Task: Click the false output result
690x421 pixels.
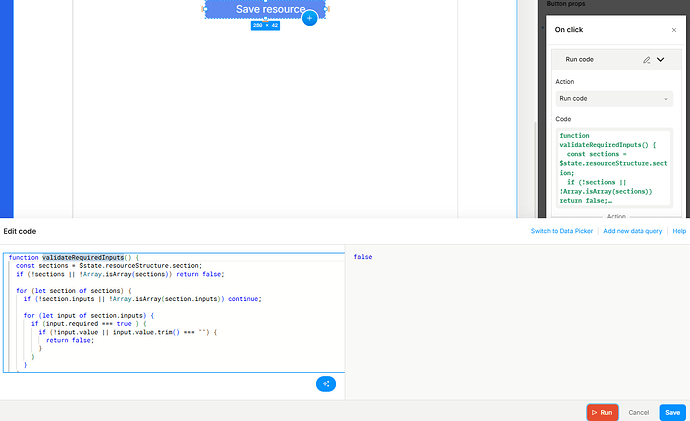Action: click(363, 257)
